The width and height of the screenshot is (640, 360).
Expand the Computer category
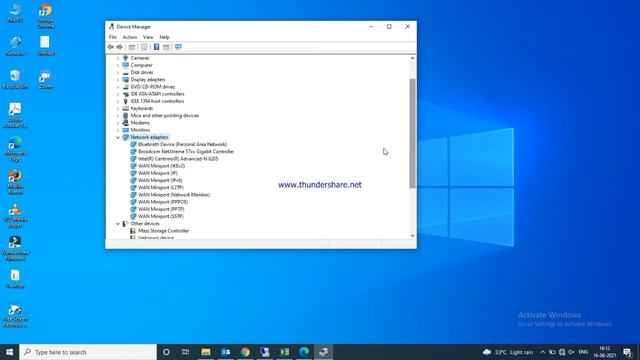[x=118, y=65]
